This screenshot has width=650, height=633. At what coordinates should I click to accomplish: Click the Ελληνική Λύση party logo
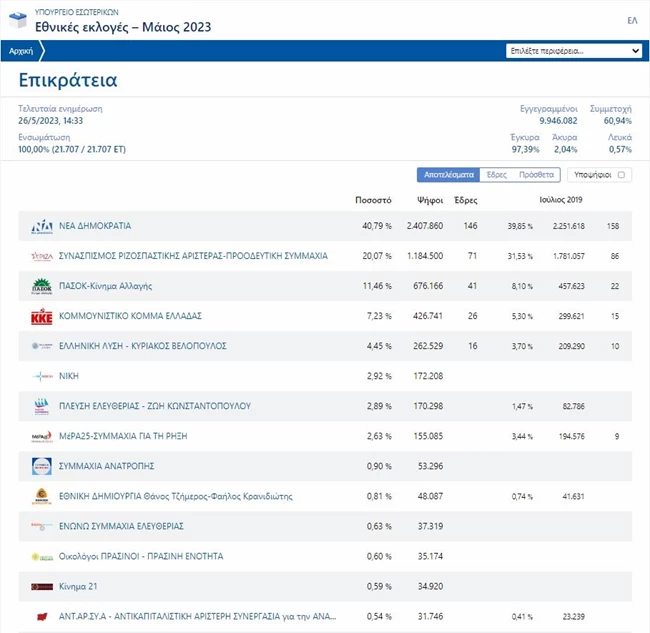[x=41, y=346]
